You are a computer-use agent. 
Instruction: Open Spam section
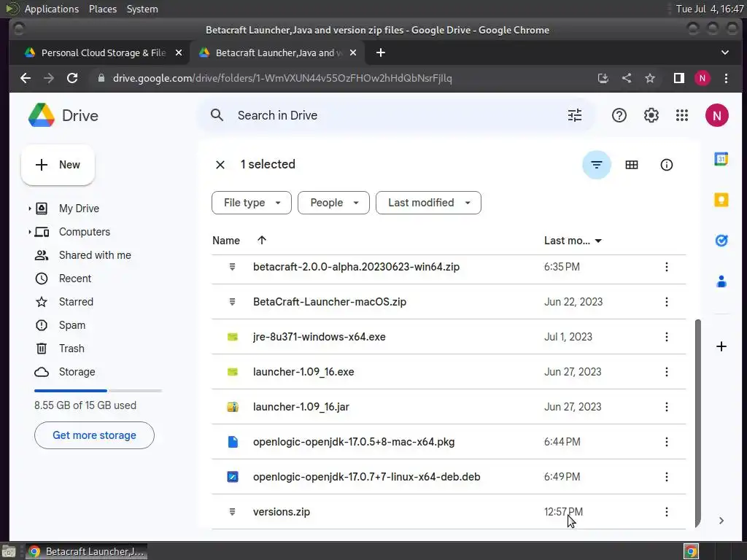[x=72, y=325]
